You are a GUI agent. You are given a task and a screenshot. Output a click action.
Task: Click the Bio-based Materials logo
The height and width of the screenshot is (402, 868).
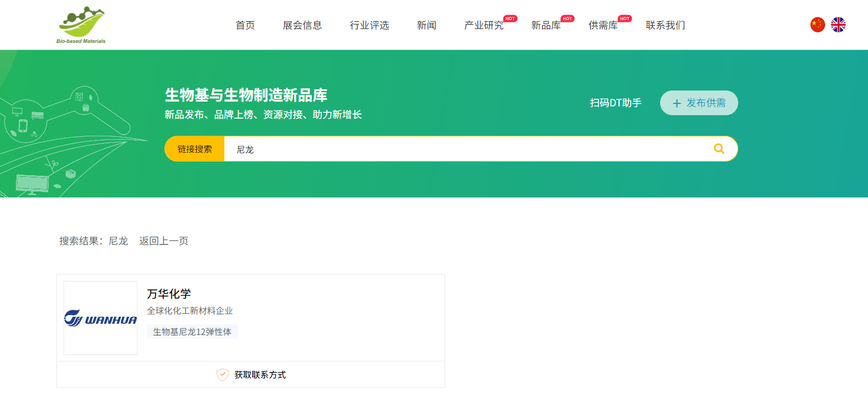82,25
